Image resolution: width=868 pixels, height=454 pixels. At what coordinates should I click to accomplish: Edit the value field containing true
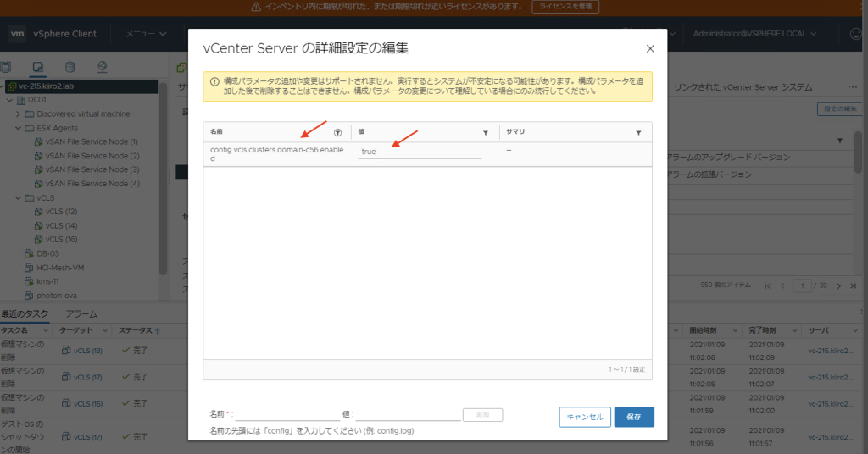[x=420, y=152]
